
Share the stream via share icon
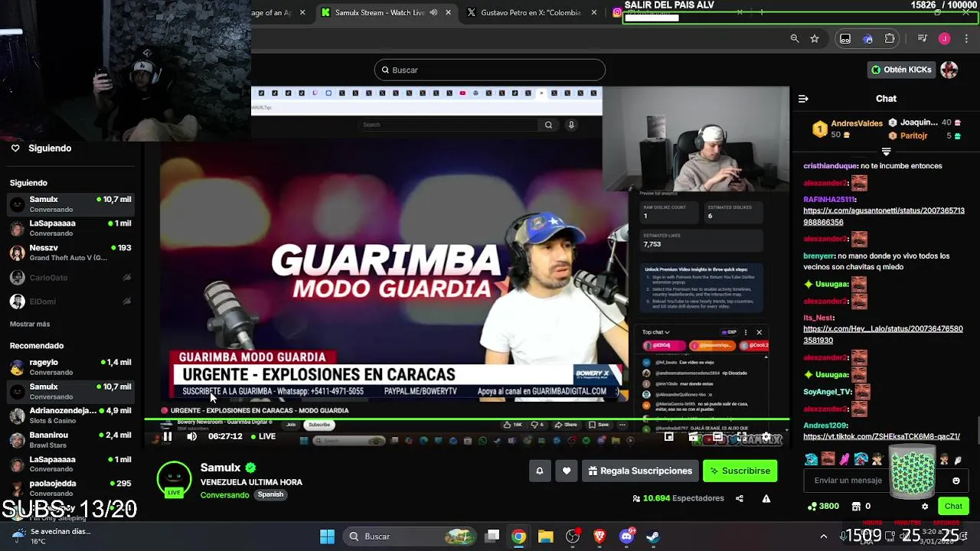739,498
